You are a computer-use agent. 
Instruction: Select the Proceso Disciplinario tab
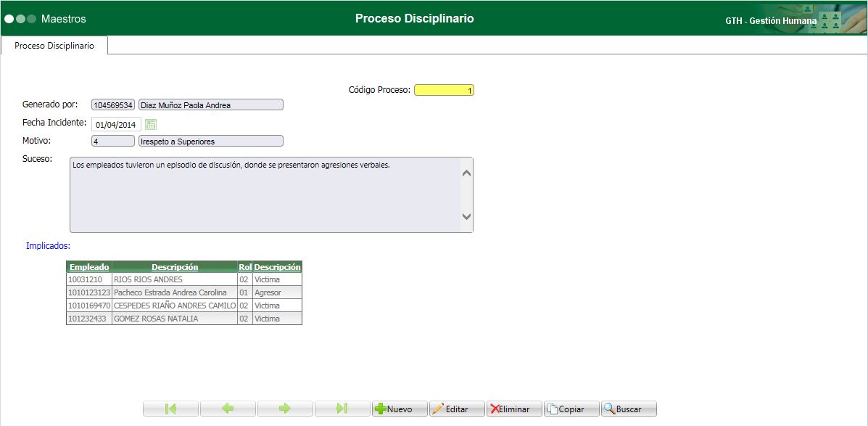click(54, 46)
